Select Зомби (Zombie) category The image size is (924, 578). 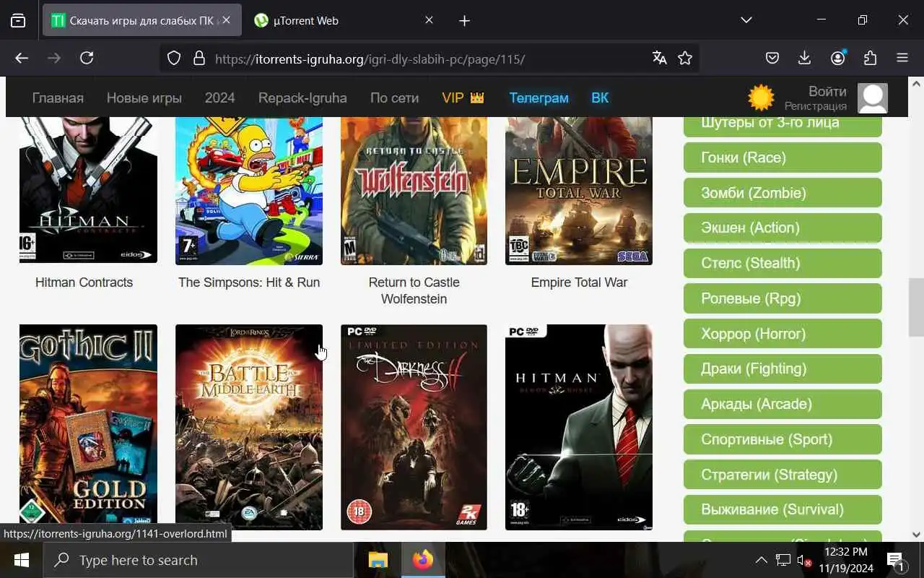783,193
